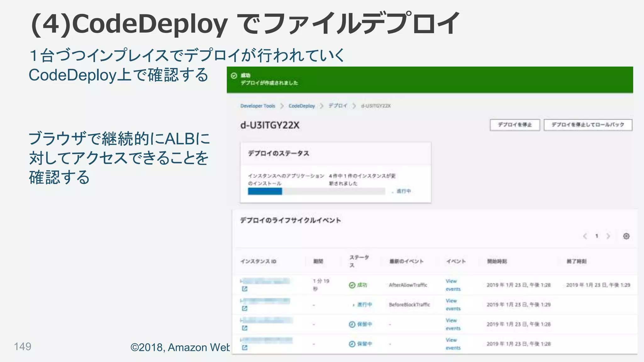Open external link icon for fourth instance row

coord(245,348)
